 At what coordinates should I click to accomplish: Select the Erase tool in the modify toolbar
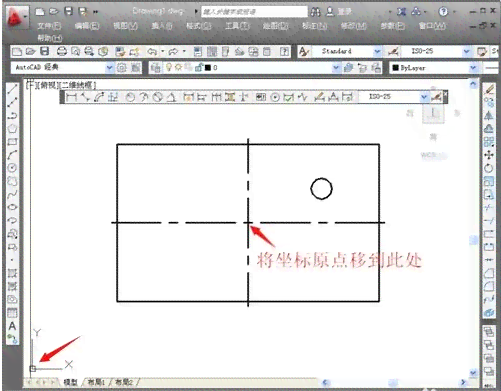point(489,89)
